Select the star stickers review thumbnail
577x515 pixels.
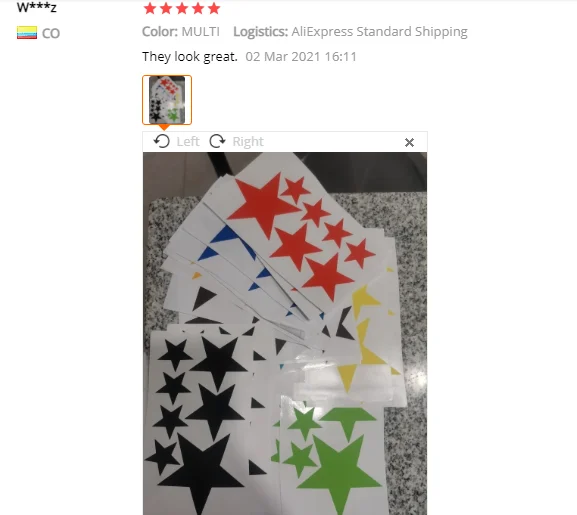click(x=167, y=100)
